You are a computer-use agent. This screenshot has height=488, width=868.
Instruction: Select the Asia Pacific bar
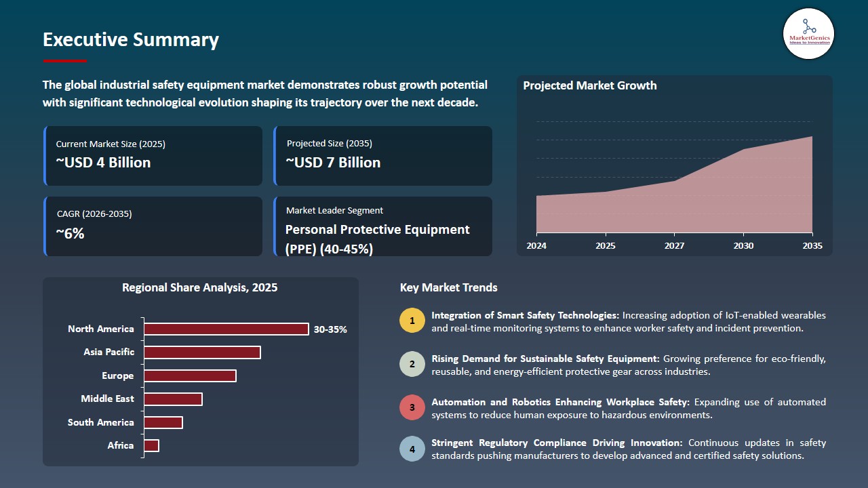(x=202, y=352)
